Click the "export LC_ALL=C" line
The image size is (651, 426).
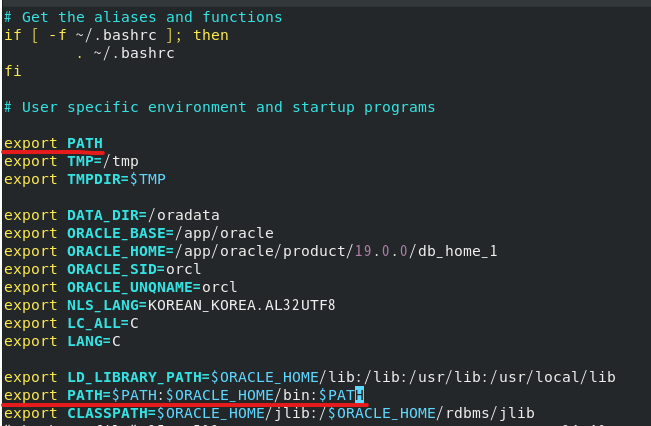pos(71,323)
